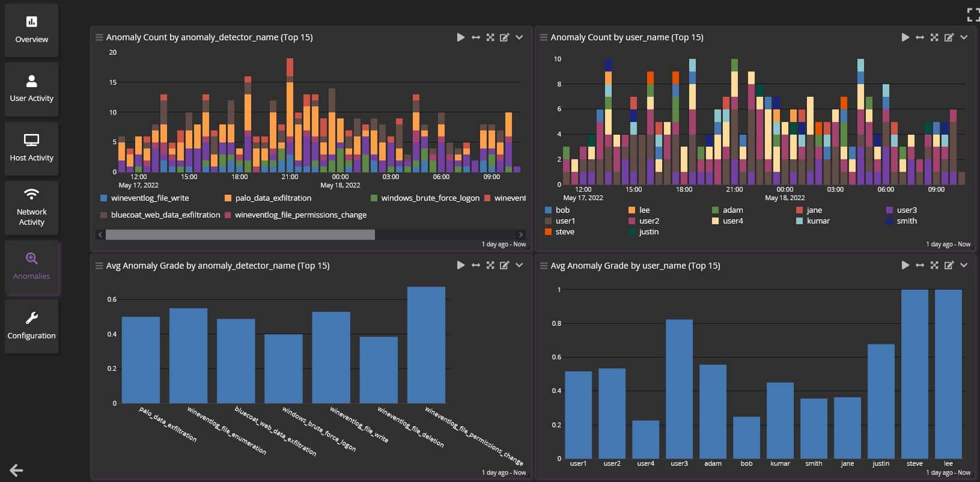The width and height of the screenshot is (980, 482).
Task: Expand options chevron for Anomaly Count by detector
Action: click(x=519, y=37)
